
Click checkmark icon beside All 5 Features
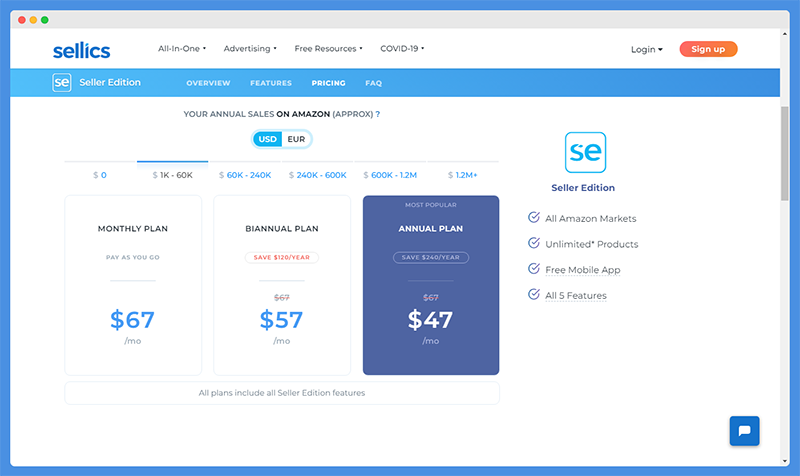(x=534, y=294)
